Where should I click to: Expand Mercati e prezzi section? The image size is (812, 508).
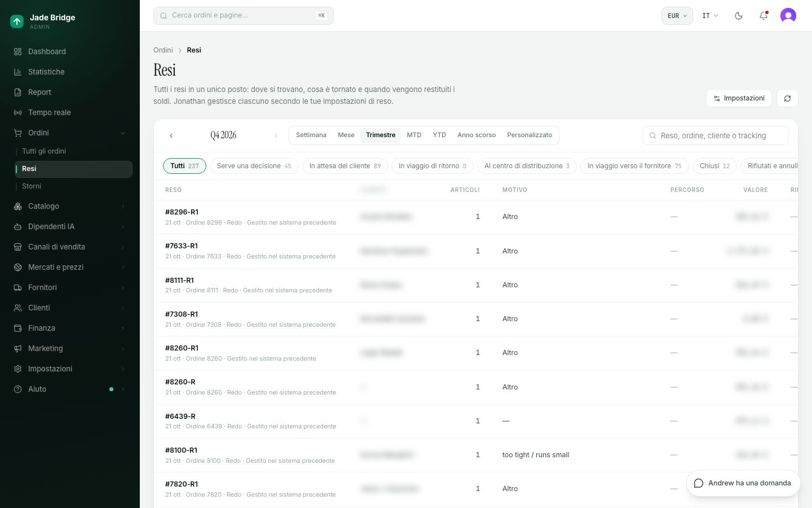(x=70, y=267)
